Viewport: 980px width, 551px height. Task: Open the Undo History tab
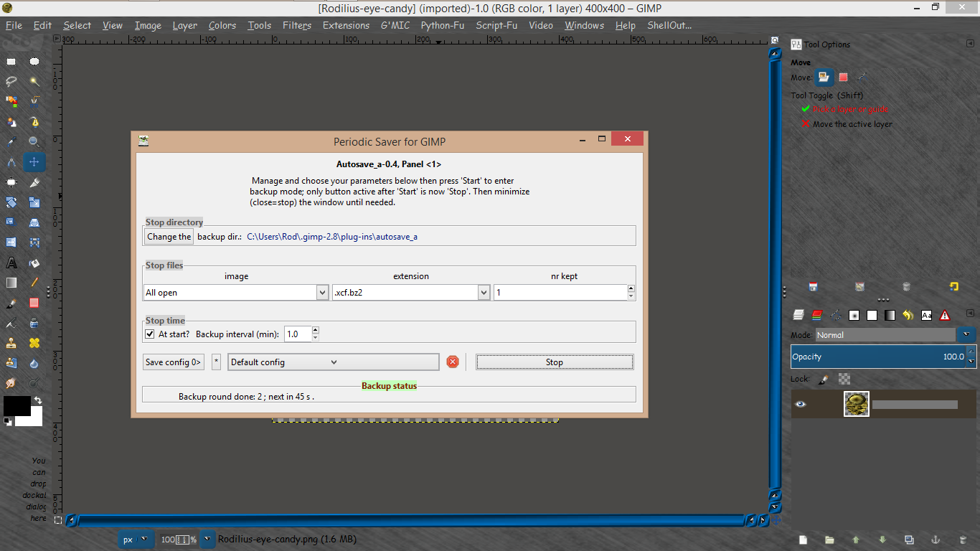[x=908, y=315]
